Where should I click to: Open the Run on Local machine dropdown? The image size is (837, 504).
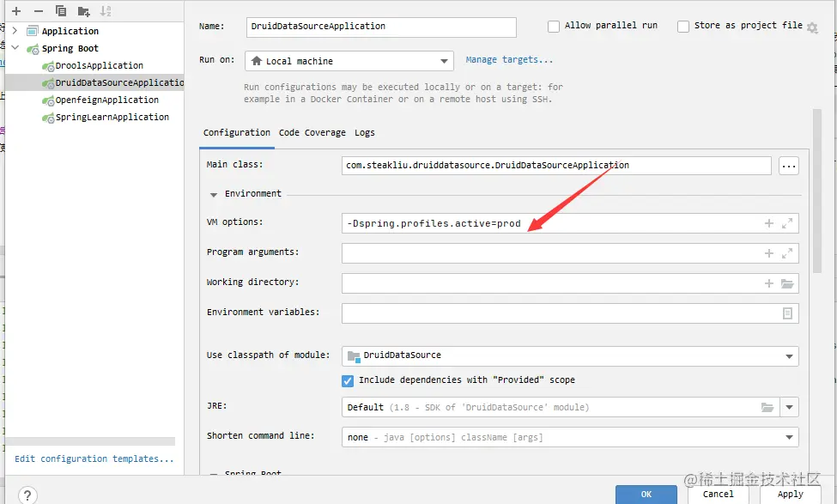pos(349,61)
